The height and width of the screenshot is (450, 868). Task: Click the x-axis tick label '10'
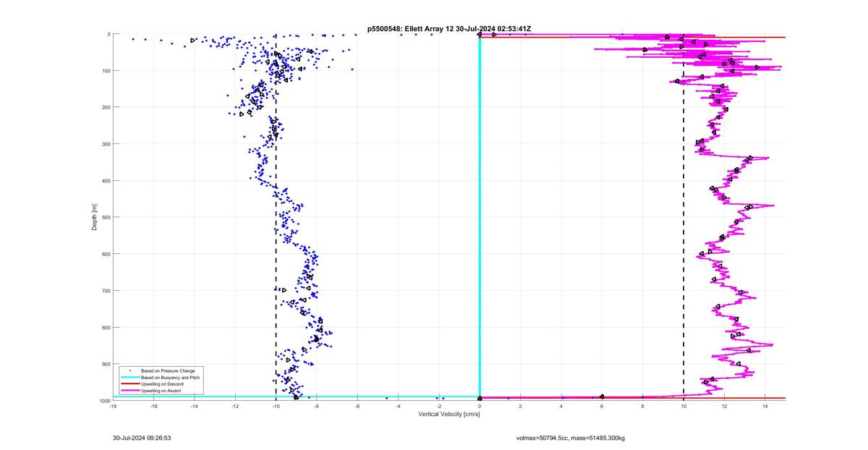click(684, 406)
